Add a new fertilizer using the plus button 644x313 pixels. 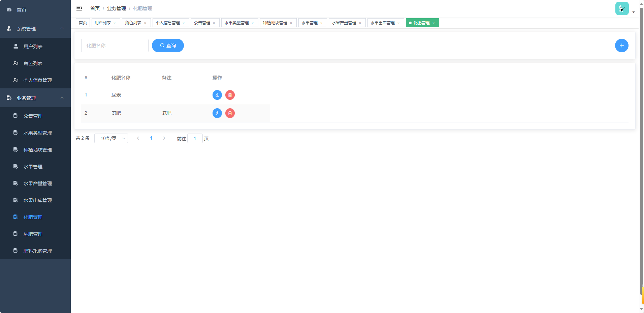click(621, 45)
